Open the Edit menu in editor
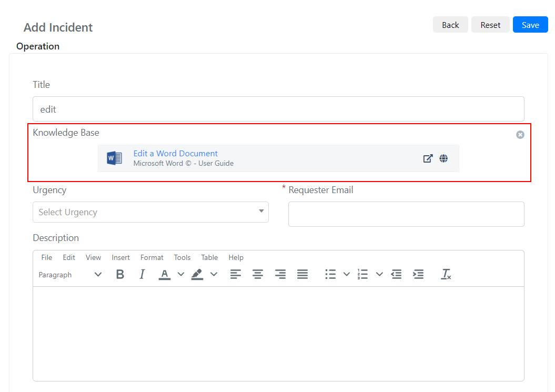555x392 pixels. pos(69,257)
